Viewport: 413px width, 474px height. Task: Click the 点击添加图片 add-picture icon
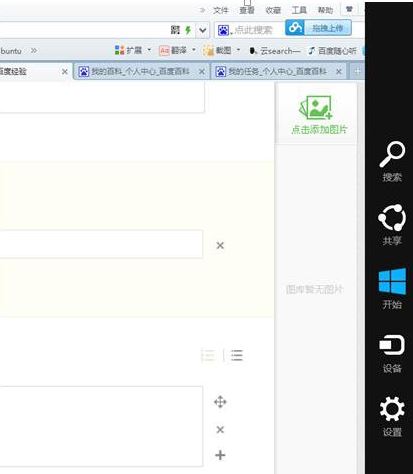point(317,108)
